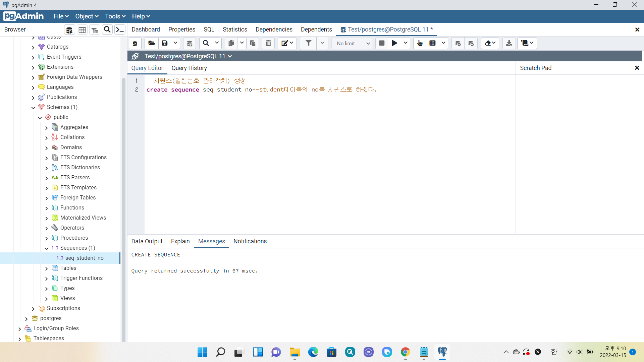Screen dimensions: 644x362
Task: Open the Query Tool icon in Browser panel
Action: [x=69, y=30]
